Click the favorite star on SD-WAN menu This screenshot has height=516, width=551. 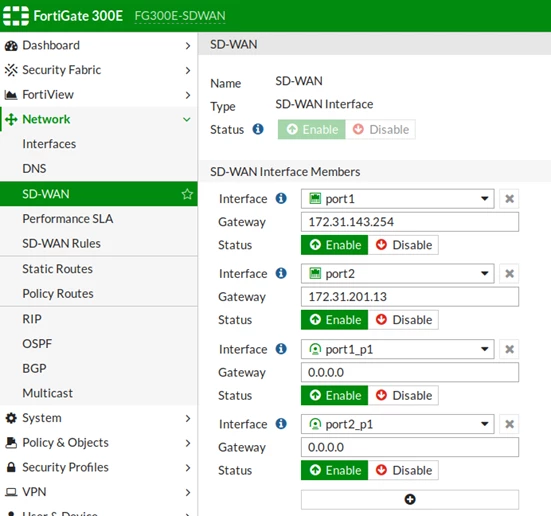187,194
